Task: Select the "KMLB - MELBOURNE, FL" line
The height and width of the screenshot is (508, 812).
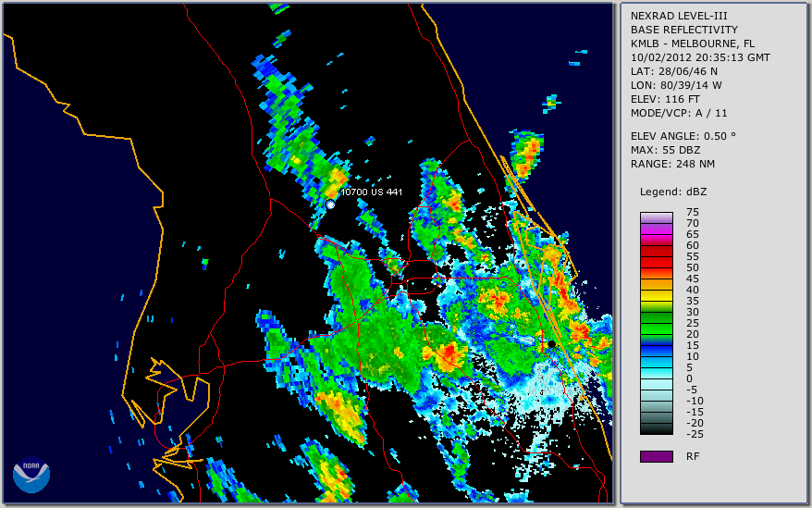Action: pos(693,43)
